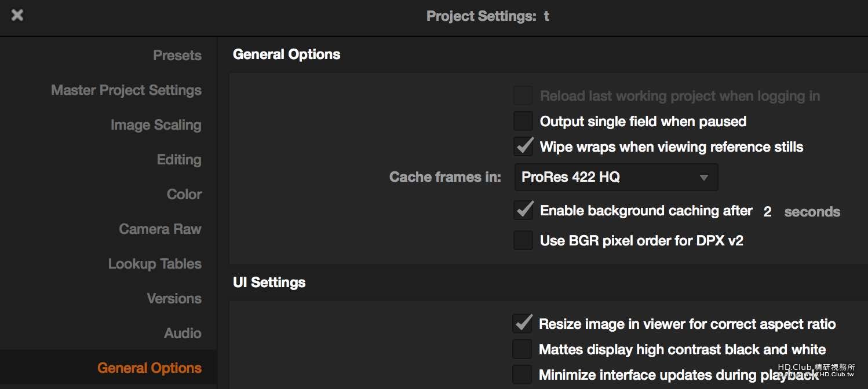Open the Cache frames in dropdown
The width and height of the screenshot is (868, 389).
[616, 177]
